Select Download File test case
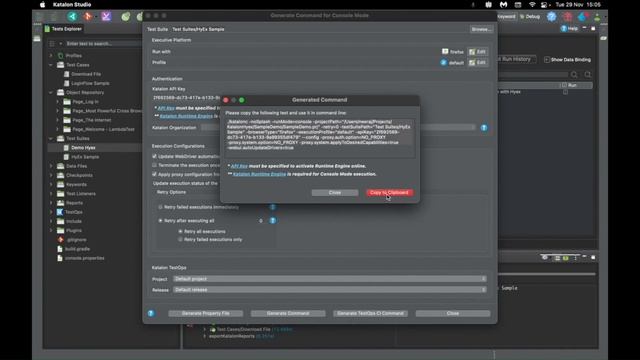This screenshot has height=360, width=640. click(86, 74)
